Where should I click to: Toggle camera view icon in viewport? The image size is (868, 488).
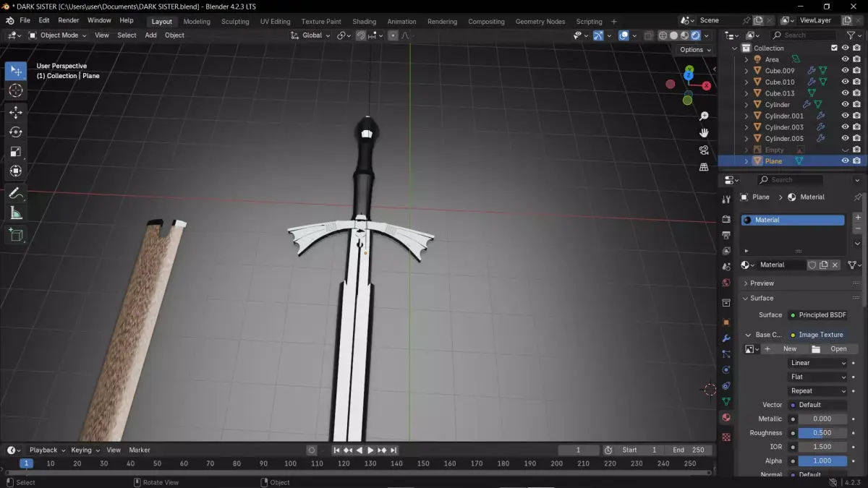click(704, 150)
